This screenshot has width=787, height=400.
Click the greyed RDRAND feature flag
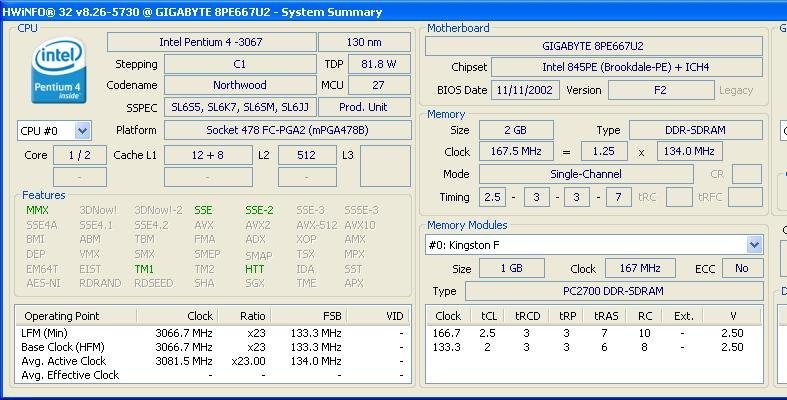click(100, 283)
